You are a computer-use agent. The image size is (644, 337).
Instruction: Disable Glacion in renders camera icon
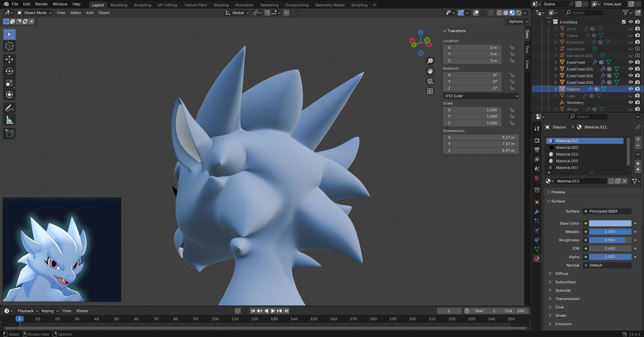[637, 89]
